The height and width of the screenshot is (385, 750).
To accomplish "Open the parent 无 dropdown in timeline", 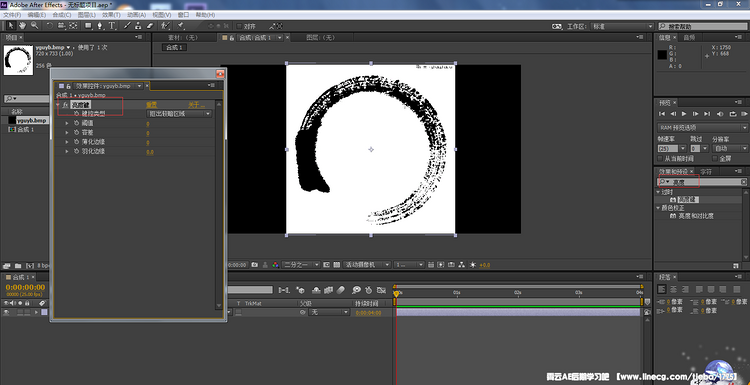I will (x=330, y=312).
